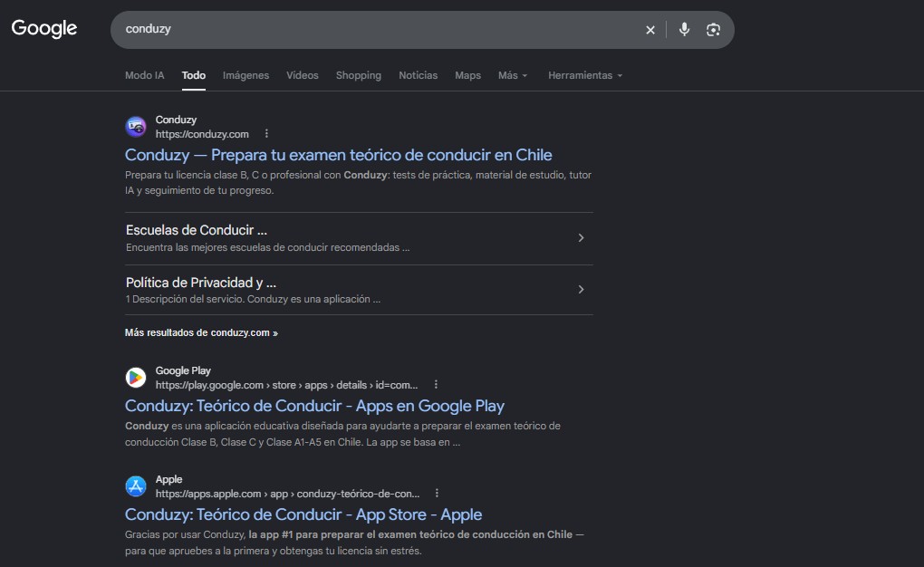This screenshot has height=567, width=924.
Task: Click the snippet 'Encuentra las mejores escuelas de conducir'
Action: (x=267, y=247)
